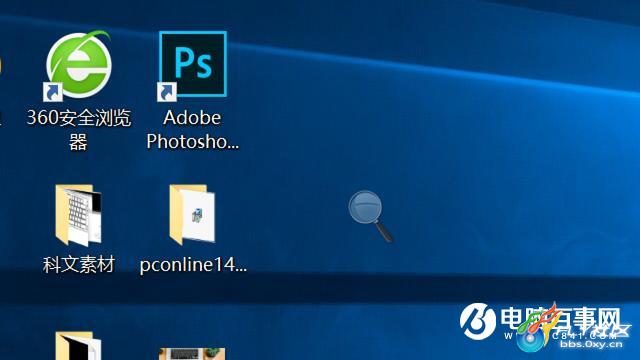The height and width of the screenshot is (360, 640).
Task: Click the 科文素材 folder name
Action: coord(79,264)
